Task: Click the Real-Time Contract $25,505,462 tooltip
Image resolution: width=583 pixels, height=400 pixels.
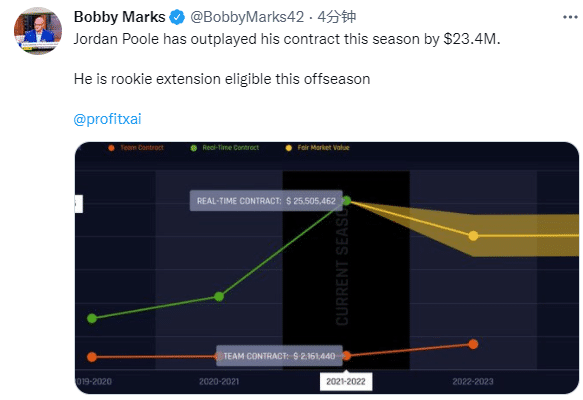Action: [266, 201]
